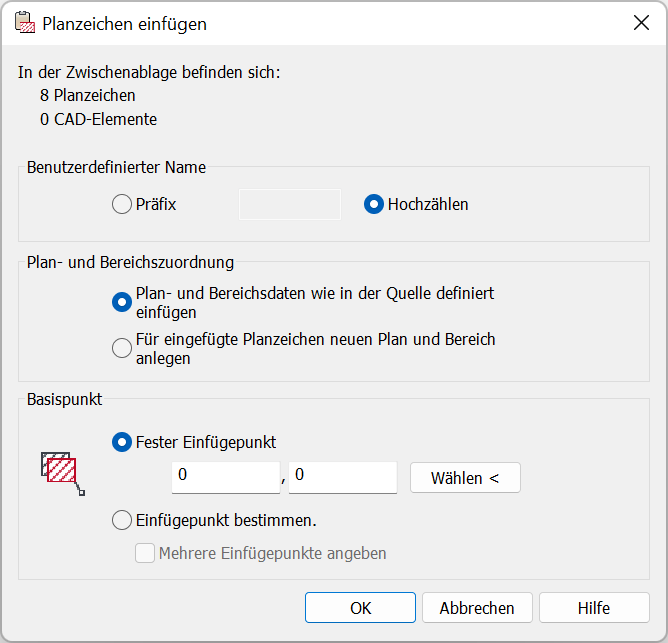This screenshot has width=668, height=643.
Task: Select the Präfix radio button
Action: [122, 204]
